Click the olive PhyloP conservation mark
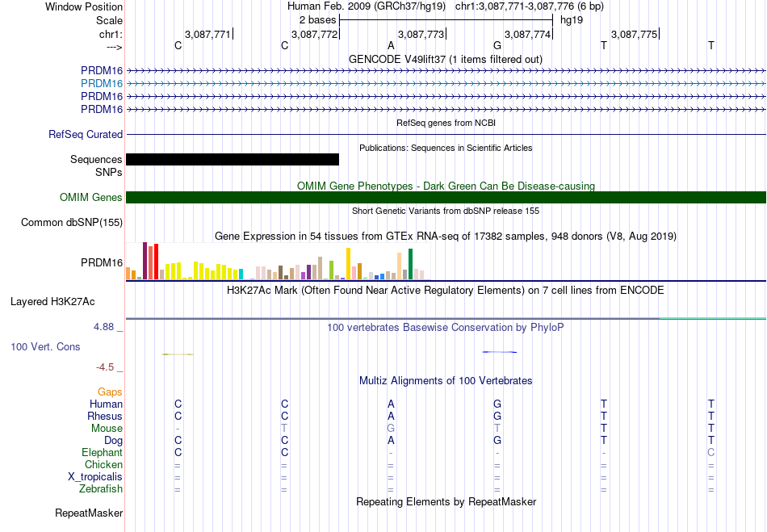 [x=178, y=354]
